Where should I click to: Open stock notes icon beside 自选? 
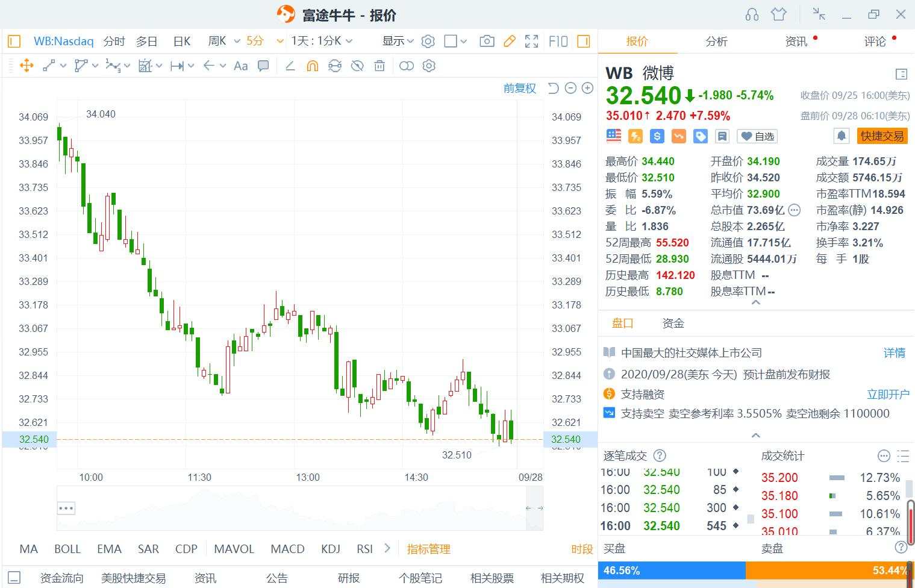[x=722, y=136]
